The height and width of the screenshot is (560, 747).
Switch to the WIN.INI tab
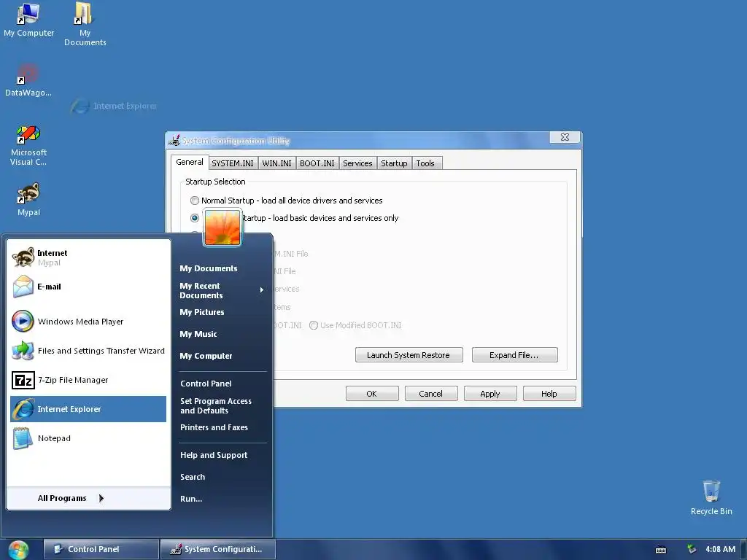pos(276,163)
